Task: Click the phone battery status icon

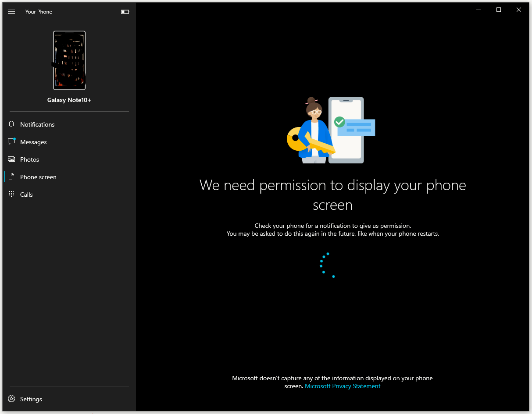Action: 125,12
